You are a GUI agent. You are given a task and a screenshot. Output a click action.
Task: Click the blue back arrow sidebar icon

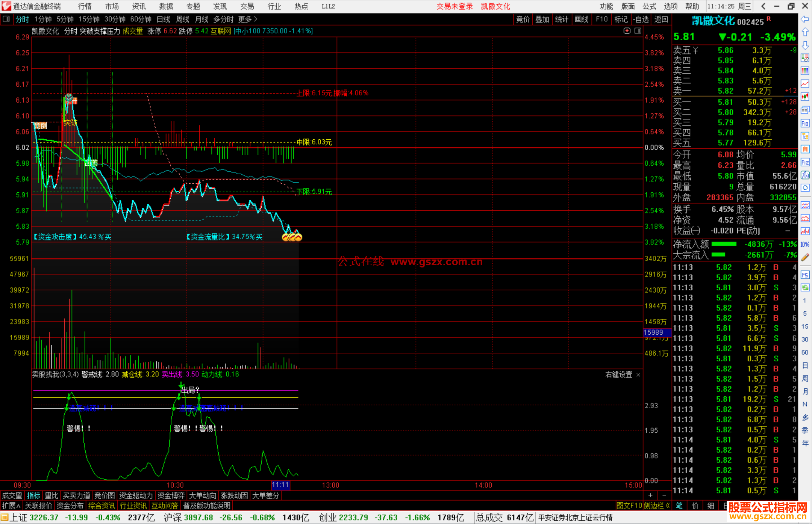805,19
